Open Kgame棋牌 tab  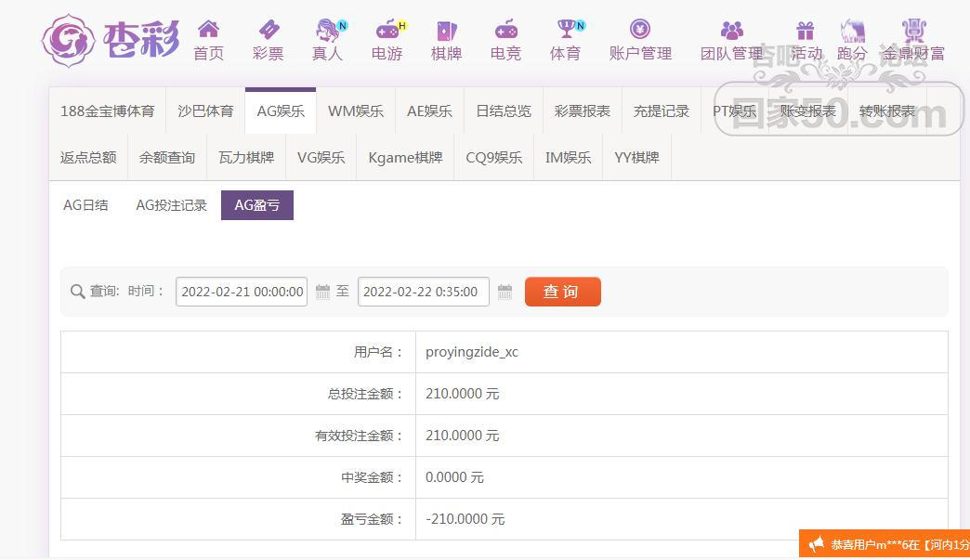tap(405, 158)
